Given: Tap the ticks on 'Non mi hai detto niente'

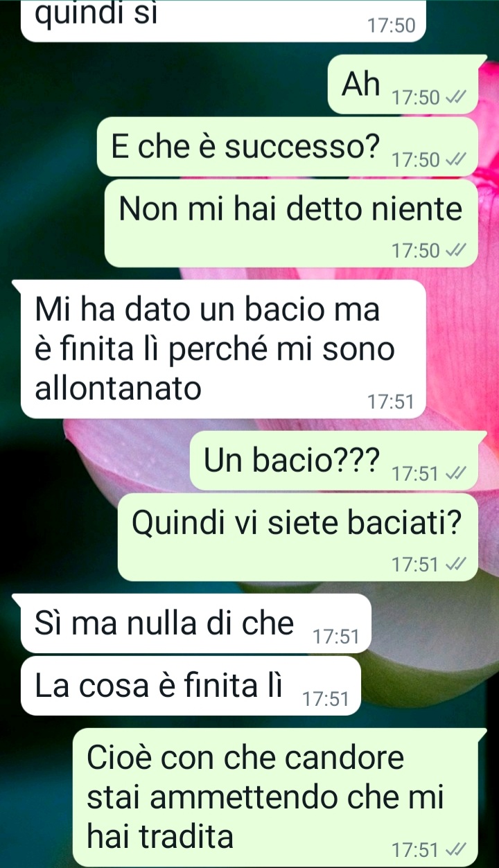Looking at the screenshot, I should [455, 251].
